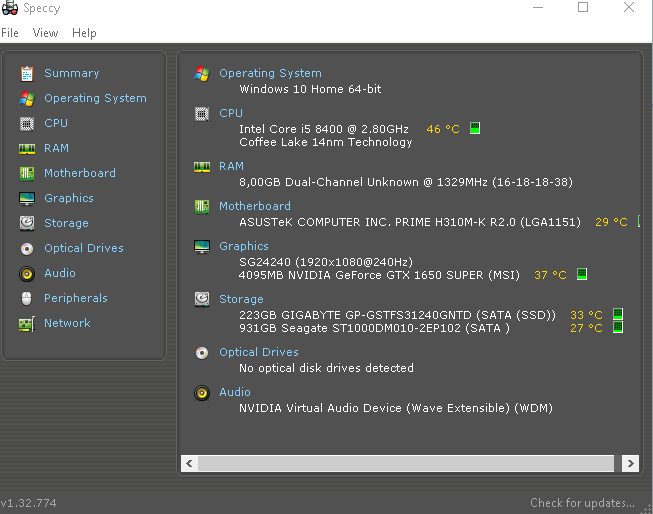Open the Optical Drives heading link in main panel
Viewport: 653px width, 514px height.
[x=259, y=352]
